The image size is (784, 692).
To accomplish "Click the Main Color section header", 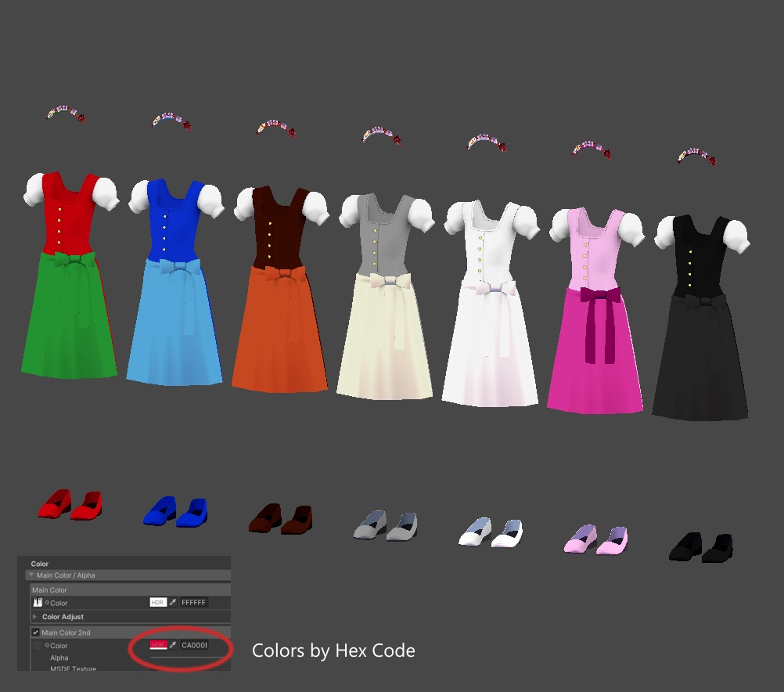I will pos(130,589).
